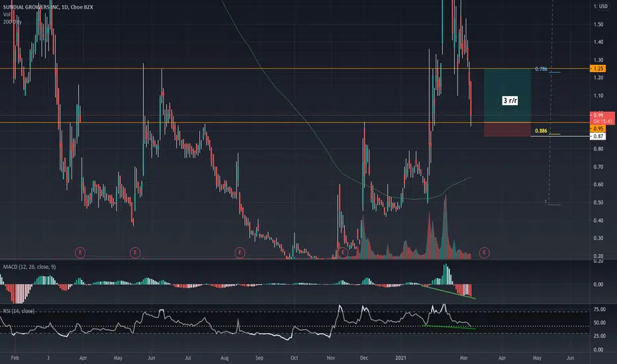This screenshot has height=364, width=617.
Task: Click the USD currency label
Action: click(603, 7)
